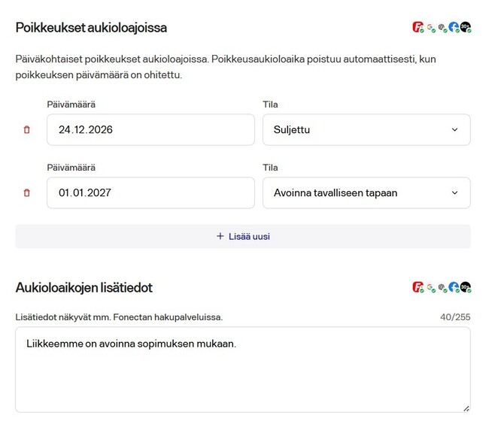This screenshot has width=504, height=433.
Task: Click the Päivämäärä label above 24.12.2026
Action: [x=71, y=104]
